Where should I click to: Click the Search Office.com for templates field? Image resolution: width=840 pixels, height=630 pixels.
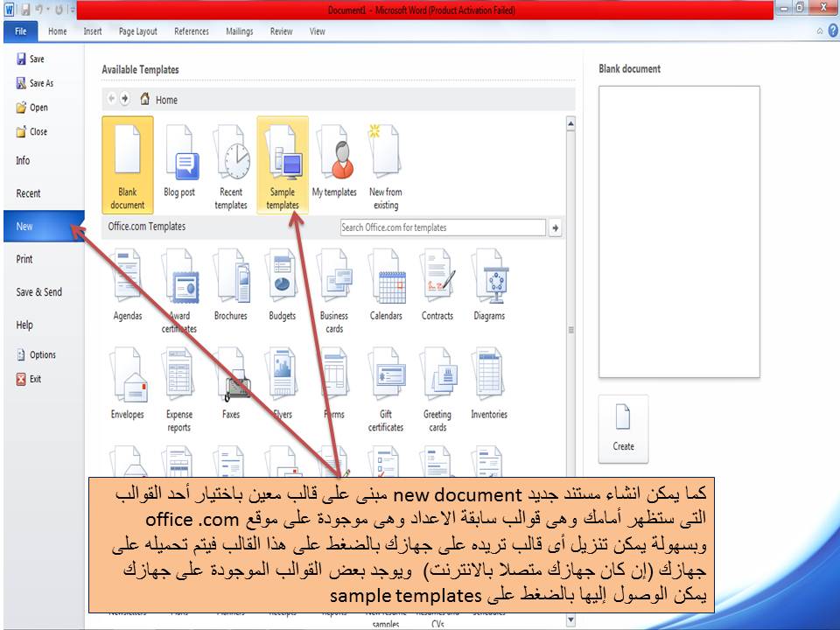tap(443, 227)
